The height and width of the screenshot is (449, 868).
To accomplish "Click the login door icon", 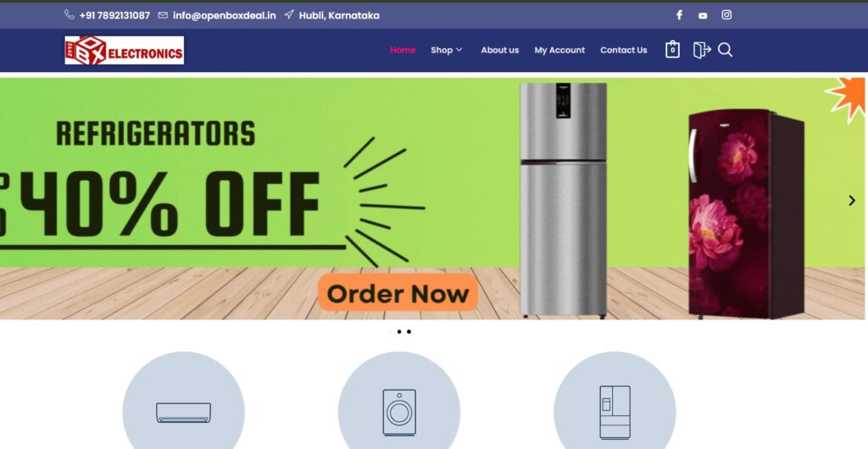I will (x=701, y=50).
